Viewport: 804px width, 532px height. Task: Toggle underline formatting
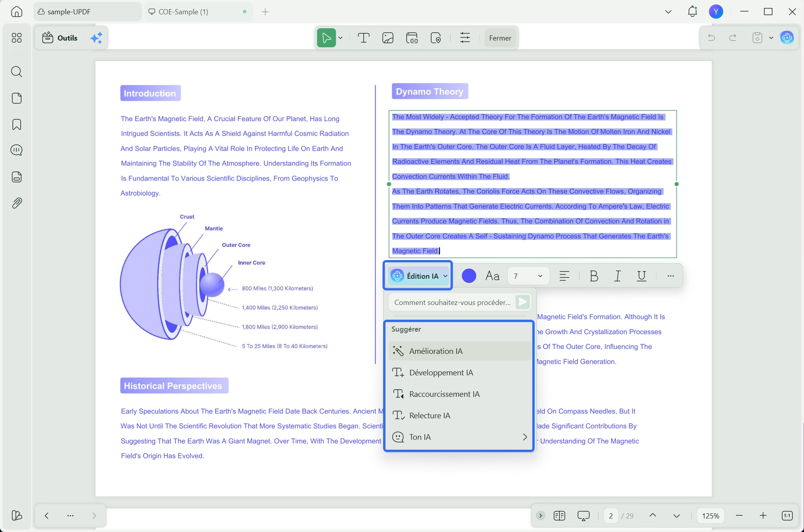pos(641,276)
